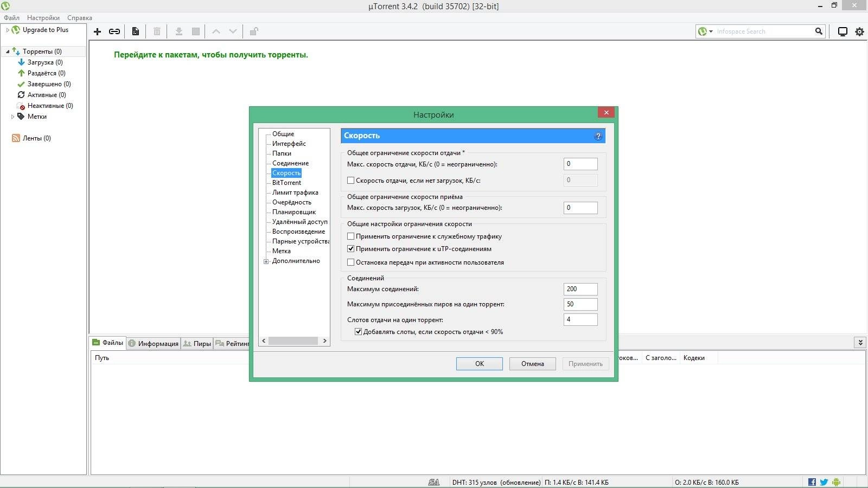Open the settings gear icon near the search bar
The image size is (868, 488).
point(859,31)
